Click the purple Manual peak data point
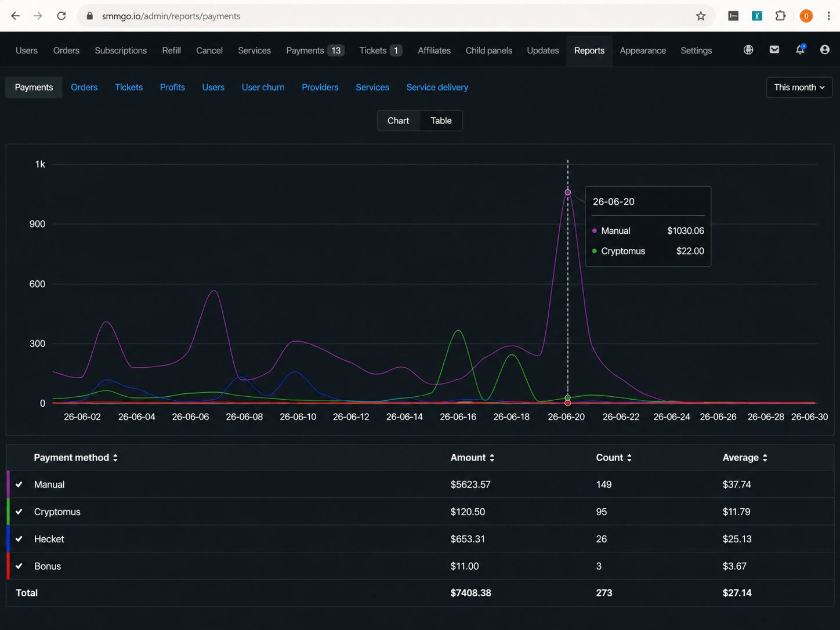The height and width of the screenshot is (630, 840). coord(568,192)
